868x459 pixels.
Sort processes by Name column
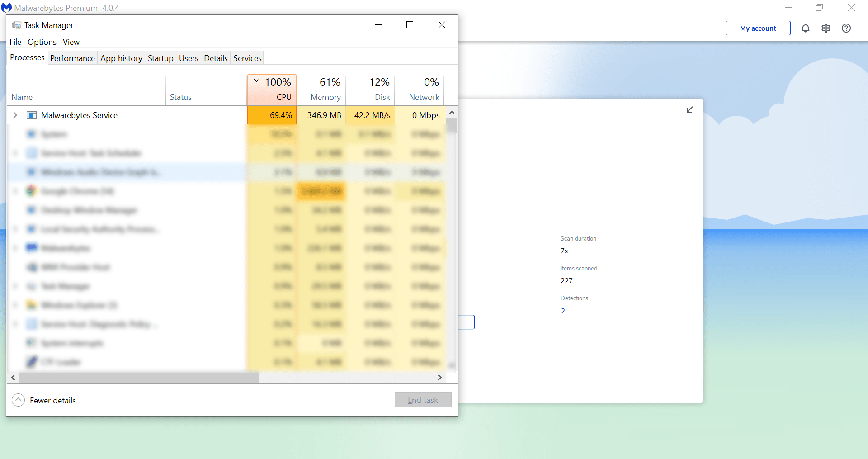click(x=86, y=90)
